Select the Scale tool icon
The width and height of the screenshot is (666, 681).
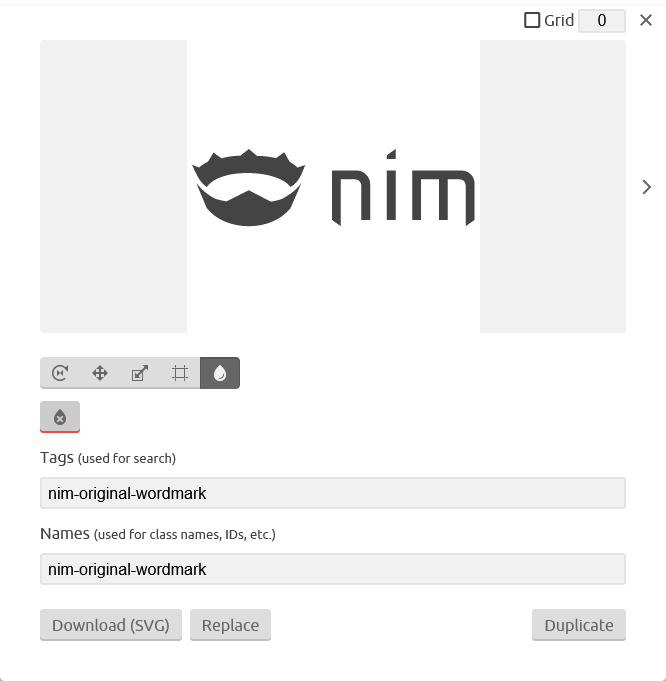(140, 373)
